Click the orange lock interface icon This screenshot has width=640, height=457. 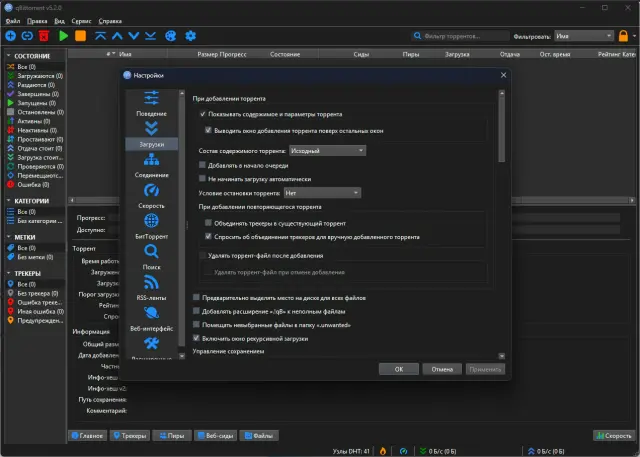623,36
